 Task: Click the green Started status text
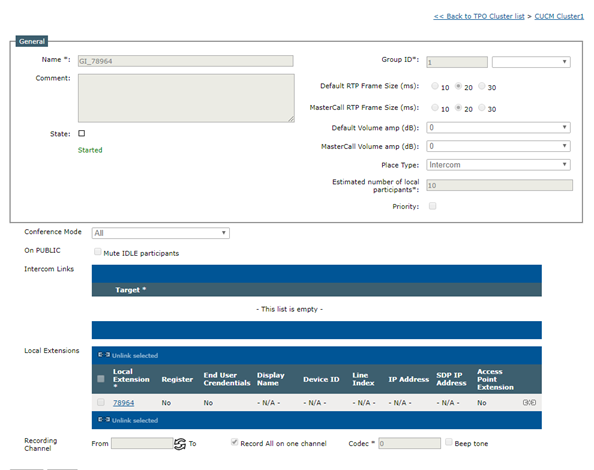[90, 150]
